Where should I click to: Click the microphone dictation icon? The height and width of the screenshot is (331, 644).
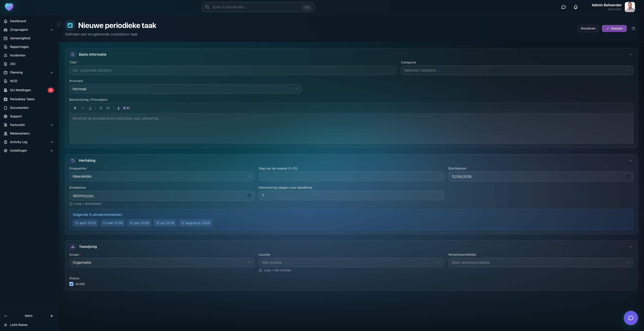click(x=118, y=108)
